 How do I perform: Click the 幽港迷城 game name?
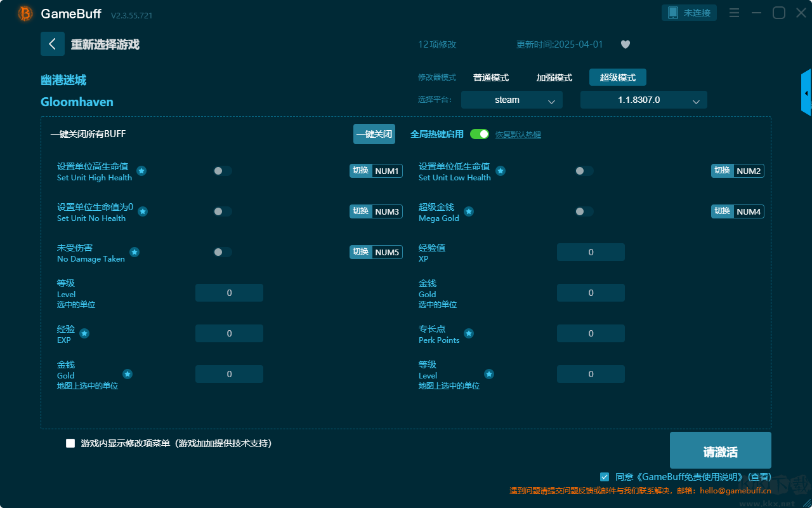click(63, 80)
